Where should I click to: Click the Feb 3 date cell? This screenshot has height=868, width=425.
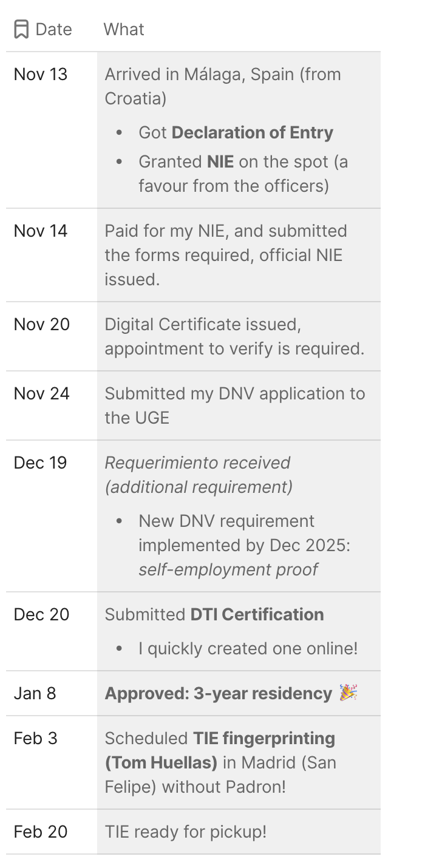point(36,738)
